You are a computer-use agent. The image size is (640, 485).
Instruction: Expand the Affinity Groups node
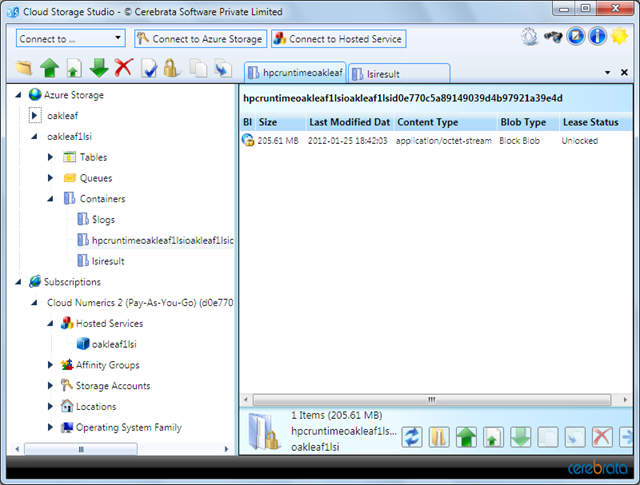50,365
